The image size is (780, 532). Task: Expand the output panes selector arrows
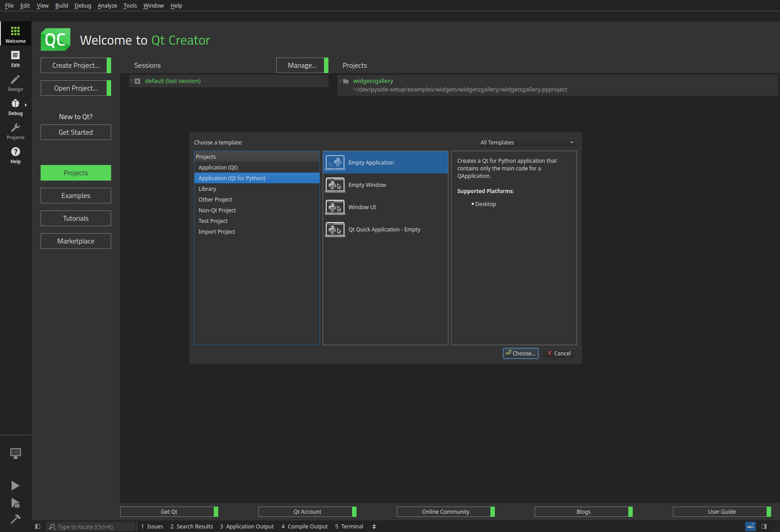(374, 527)
